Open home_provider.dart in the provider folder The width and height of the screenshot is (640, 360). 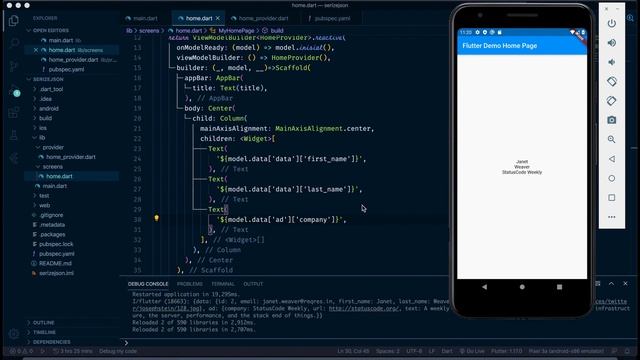71,157
